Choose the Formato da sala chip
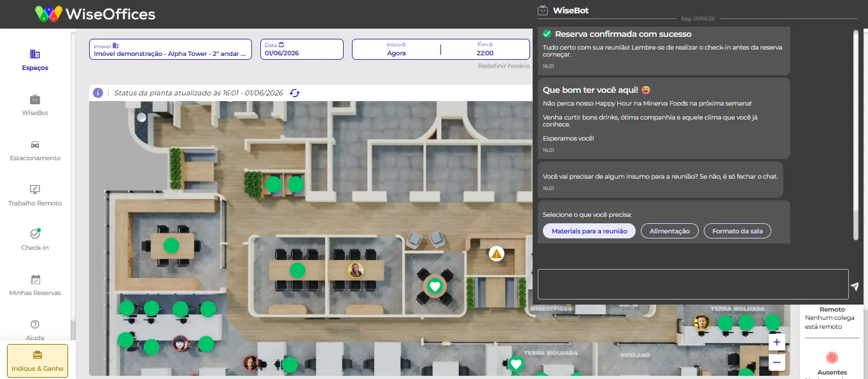The height and width of the screenshot is (379, 868). pos(737,231)
